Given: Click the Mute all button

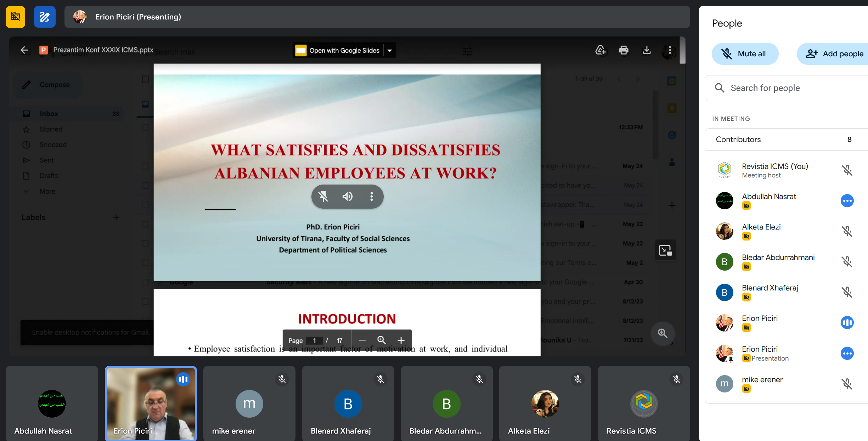Looking at the screenshot, I should (745, 54).
